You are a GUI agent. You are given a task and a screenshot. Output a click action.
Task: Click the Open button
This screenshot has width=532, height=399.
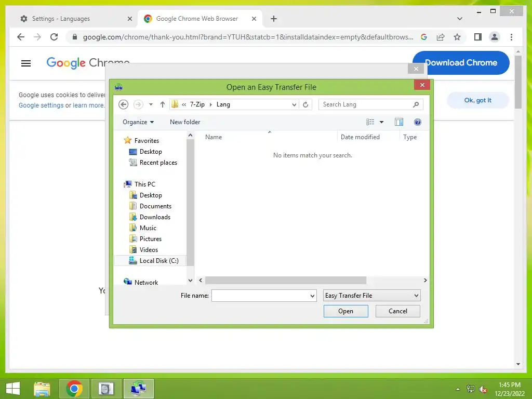pos(345,311)
